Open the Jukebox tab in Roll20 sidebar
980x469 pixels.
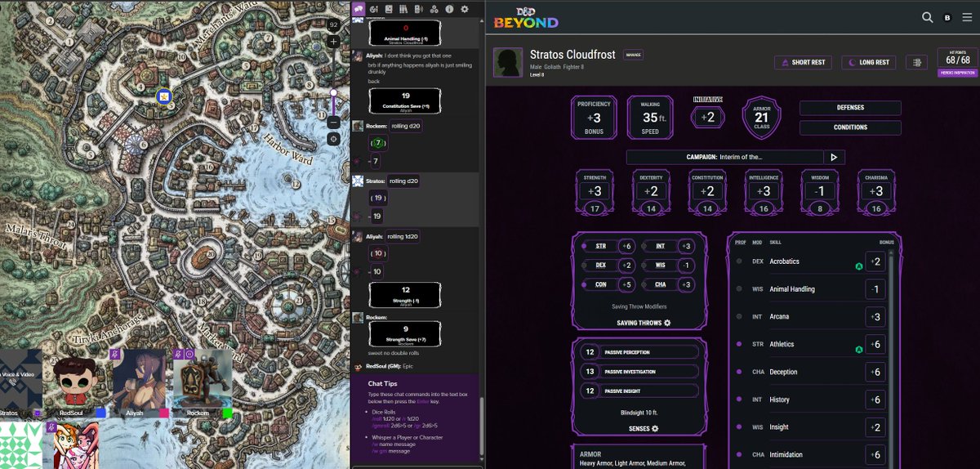419,9
